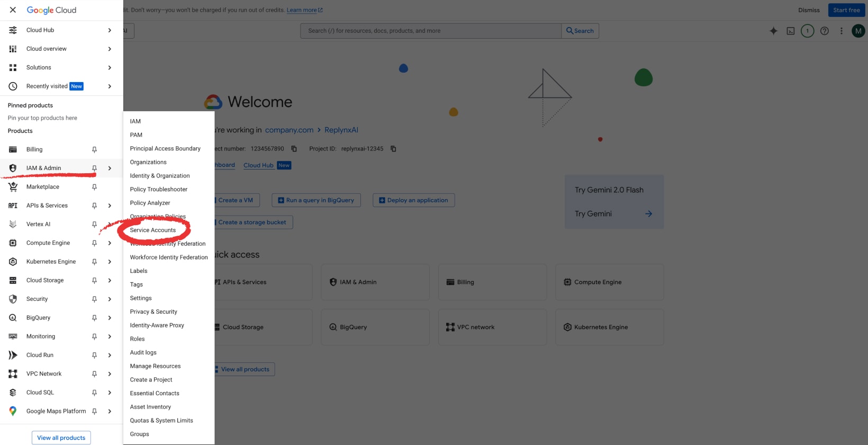The height and width of the screenshot is (445, 868).
Task: Open the Learn more link
Action: click(304, 10)
